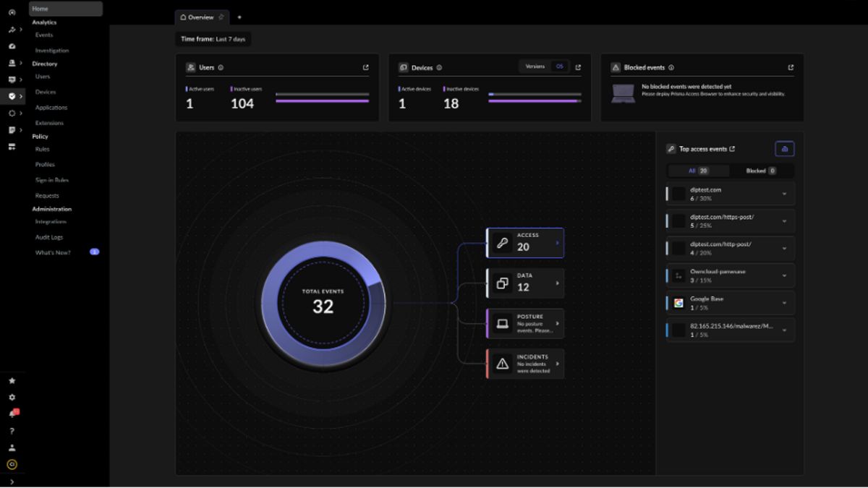868x488 pixels.
Task: Expand the ACCESS 20 events card arrow
Action: pyautogui.click(x=557, y=243)
